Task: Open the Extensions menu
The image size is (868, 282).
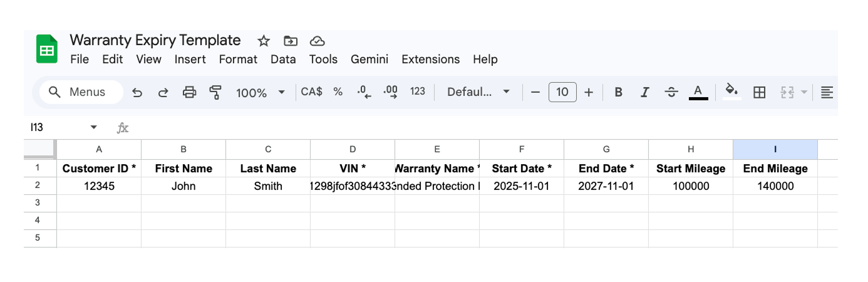Action: 430,60
